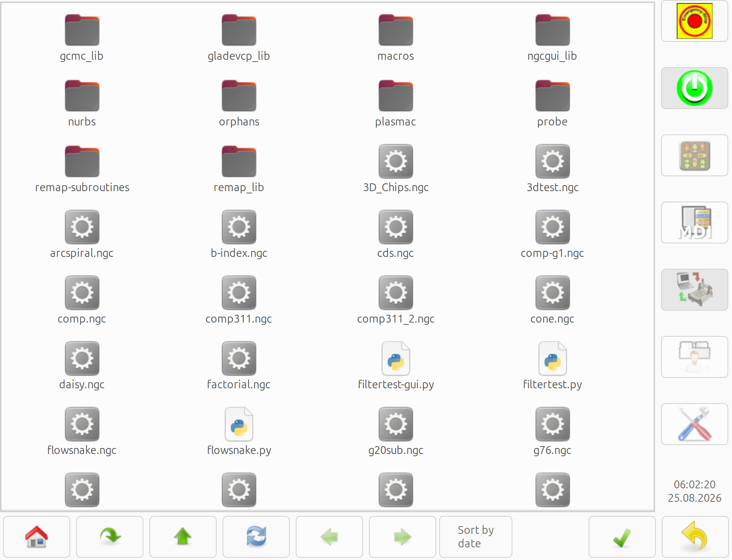The image size is (732, 560).
Task: Open the user tabs button
Action: coord(694,357)
